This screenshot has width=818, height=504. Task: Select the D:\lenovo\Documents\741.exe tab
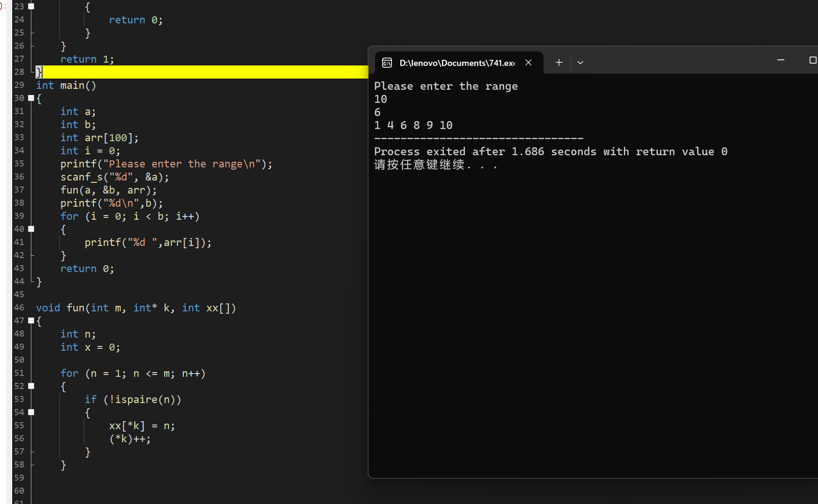(x=457, y=63)
